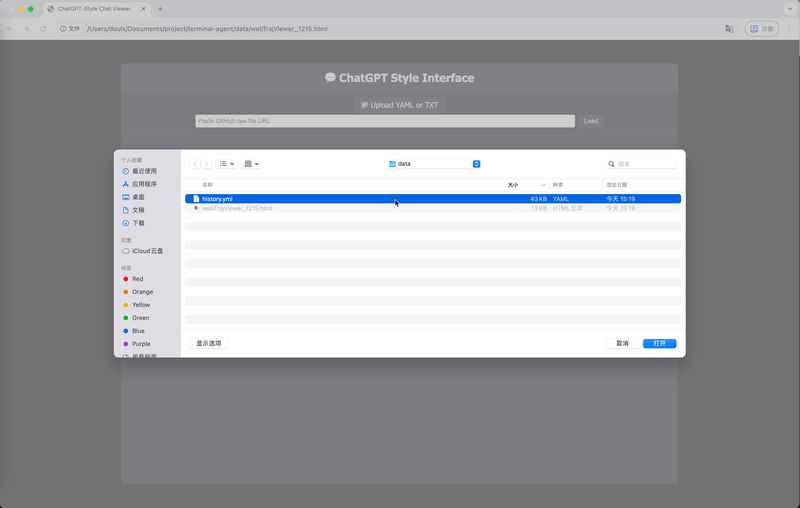Open the data folder path popup
Viewport: 800px width, 508px height.
point(433,164)
